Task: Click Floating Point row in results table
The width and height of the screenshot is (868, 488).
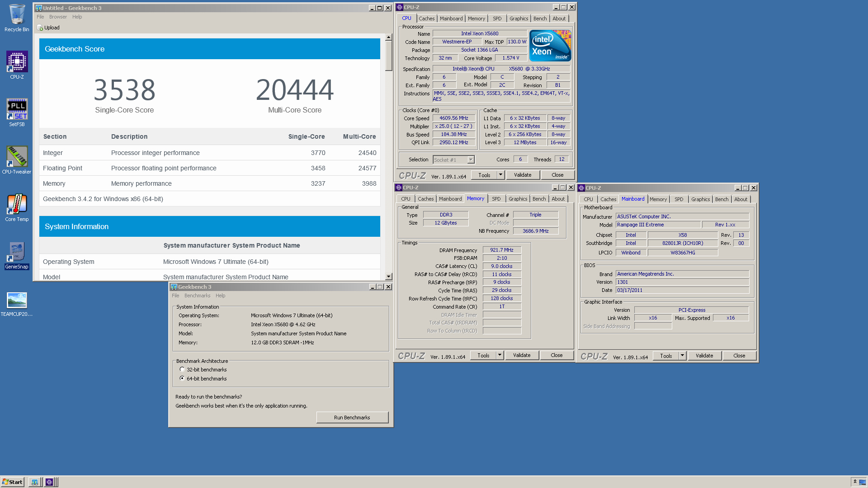Action: 210,168
